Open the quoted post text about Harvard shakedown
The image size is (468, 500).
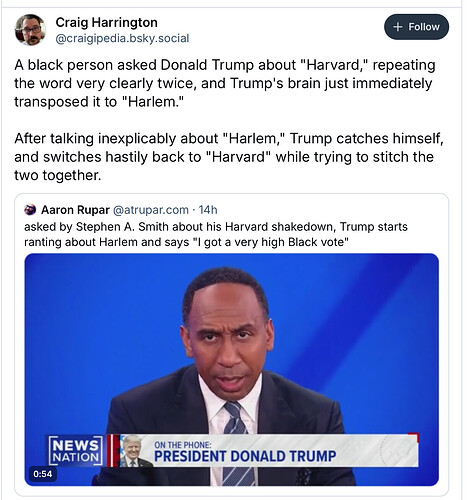pyautogui.click(x=216, y=234)
